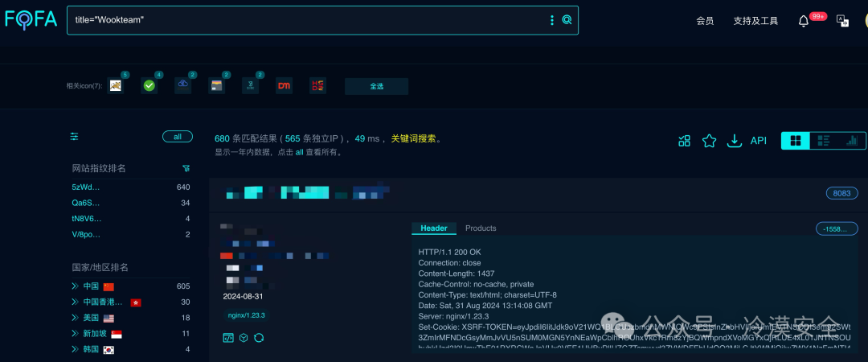The width and height of the screenshot is (868, 362).
Task: Click the date 2024-08-31
Action: 243,297
